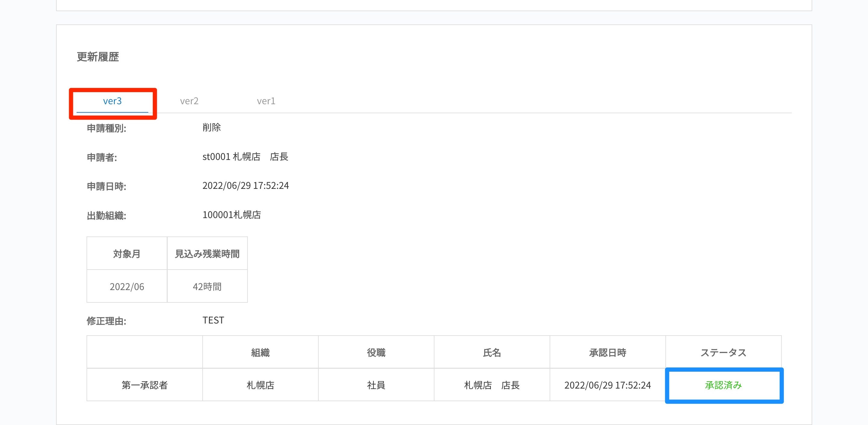The height and width of the screenshot is (425, 868).
Task: Click the 100001札幌店 organization value
Action: [x=232, y=215]
